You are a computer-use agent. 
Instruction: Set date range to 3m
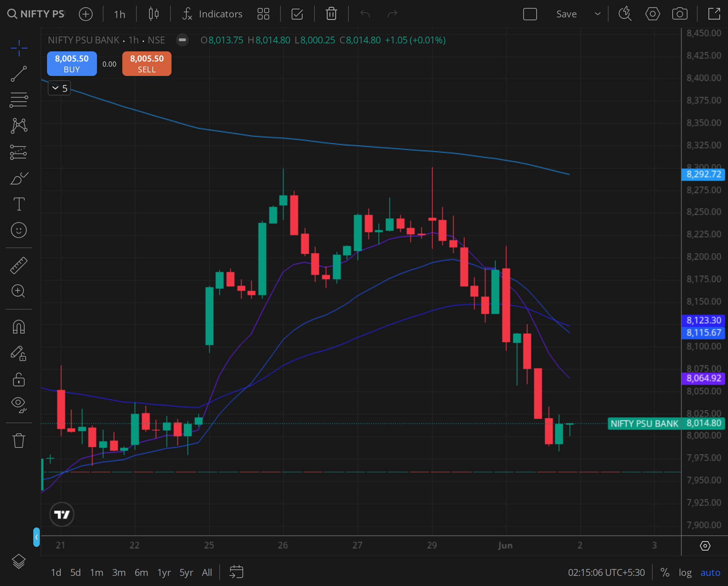[119, 573]
